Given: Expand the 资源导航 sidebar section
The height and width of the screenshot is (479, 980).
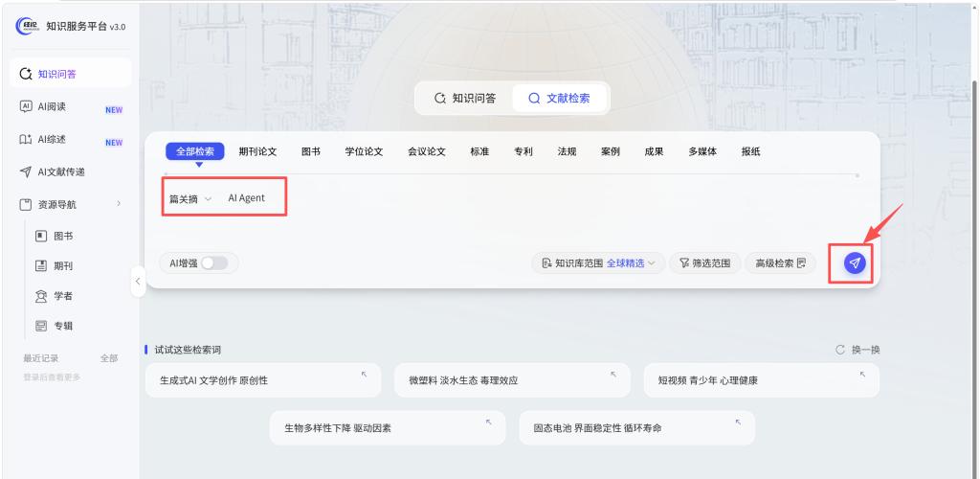Looking at the screenshot, I should pos(70,204).
